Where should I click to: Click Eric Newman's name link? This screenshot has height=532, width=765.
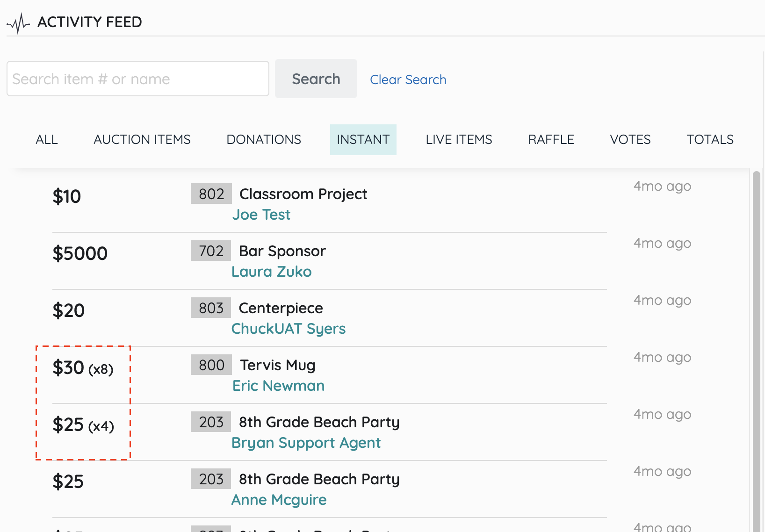tap(279, 386)
